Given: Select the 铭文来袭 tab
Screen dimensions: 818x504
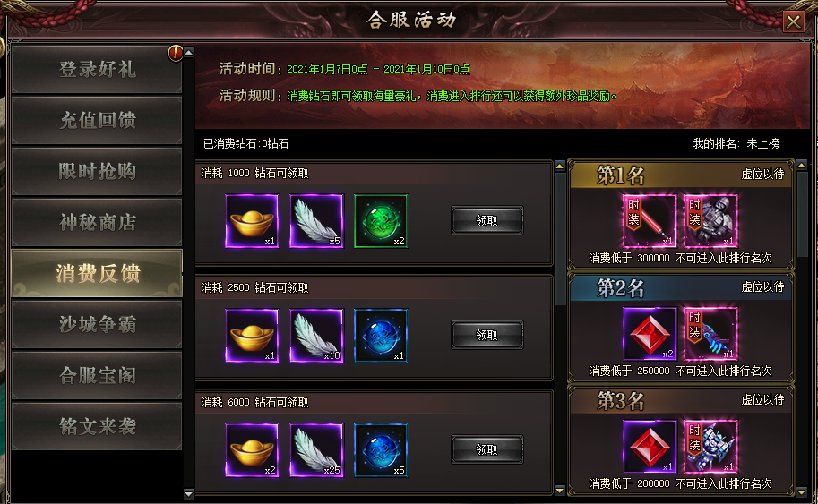Looking at the screenshot, I should click(97, 426).
